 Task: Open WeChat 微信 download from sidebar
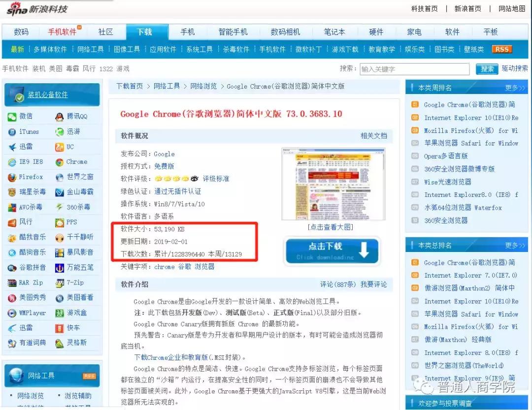[x=12, y=117]
